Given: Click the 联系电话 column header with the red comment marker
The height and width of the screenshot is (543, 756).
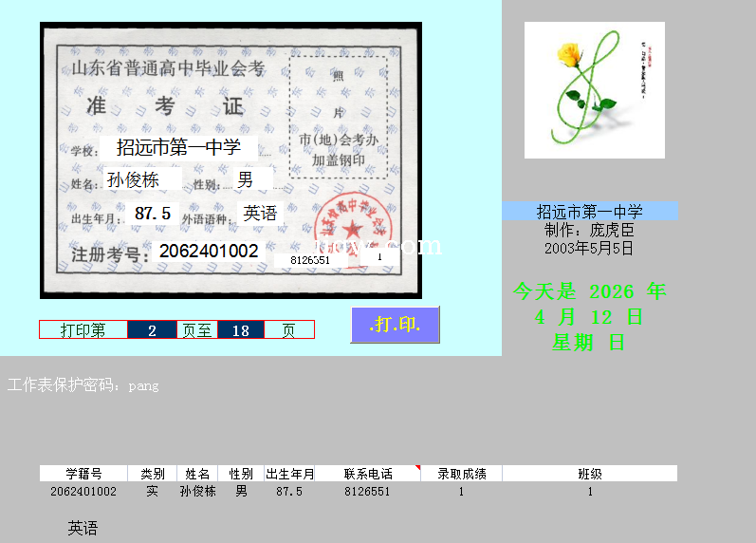Looking at the screenshot, I should tap(367, 474).
